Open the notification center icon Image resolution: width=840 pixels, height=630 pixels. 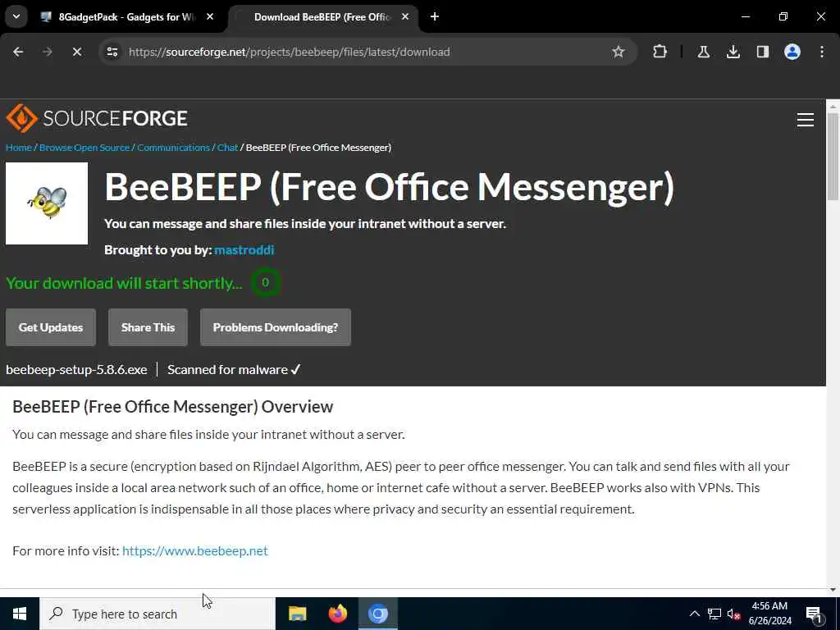point(814,614)
